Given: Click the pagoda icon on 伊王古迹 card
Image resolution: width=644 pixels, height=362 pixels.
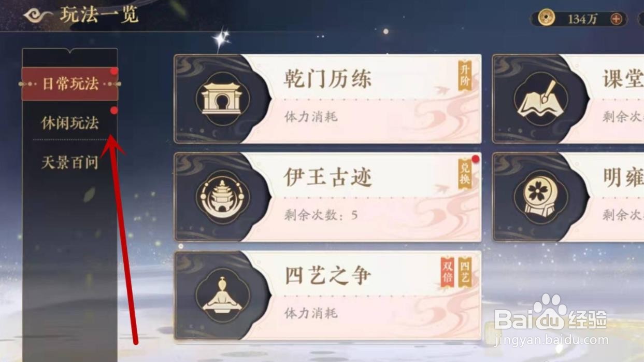Looking at the screenshot, I should [223, 197].
